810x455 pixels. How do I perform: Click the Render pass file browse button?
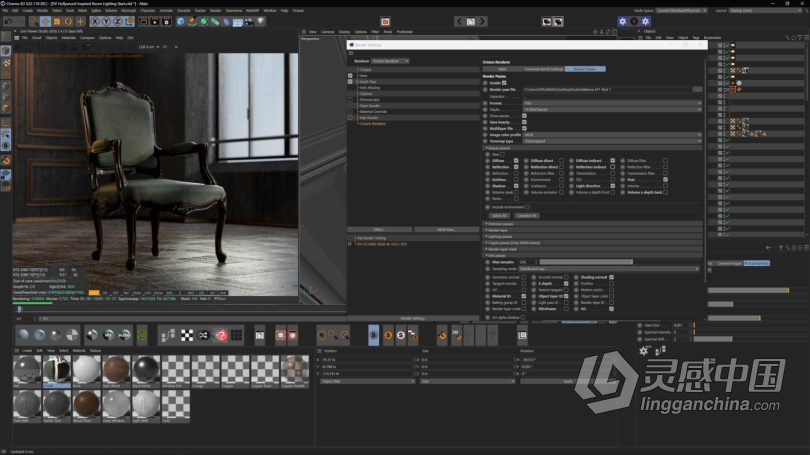697,89
